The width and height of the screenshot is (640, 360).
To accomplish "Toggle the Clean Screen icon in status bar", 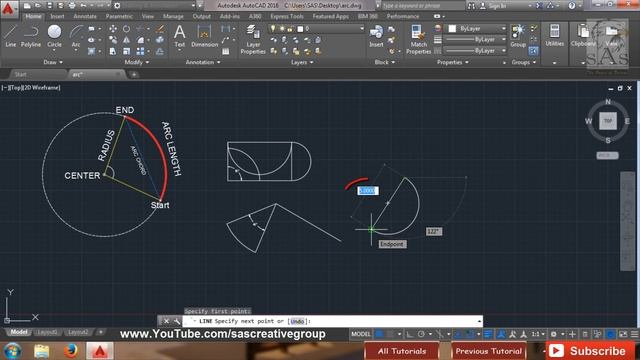I will [x=623, y=334].
